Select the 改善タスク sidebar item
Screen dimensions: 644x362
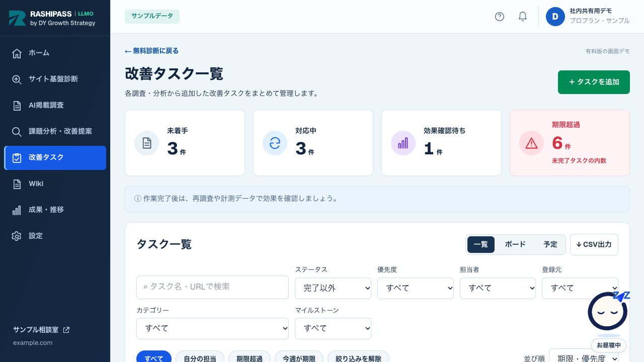[55, 157]
